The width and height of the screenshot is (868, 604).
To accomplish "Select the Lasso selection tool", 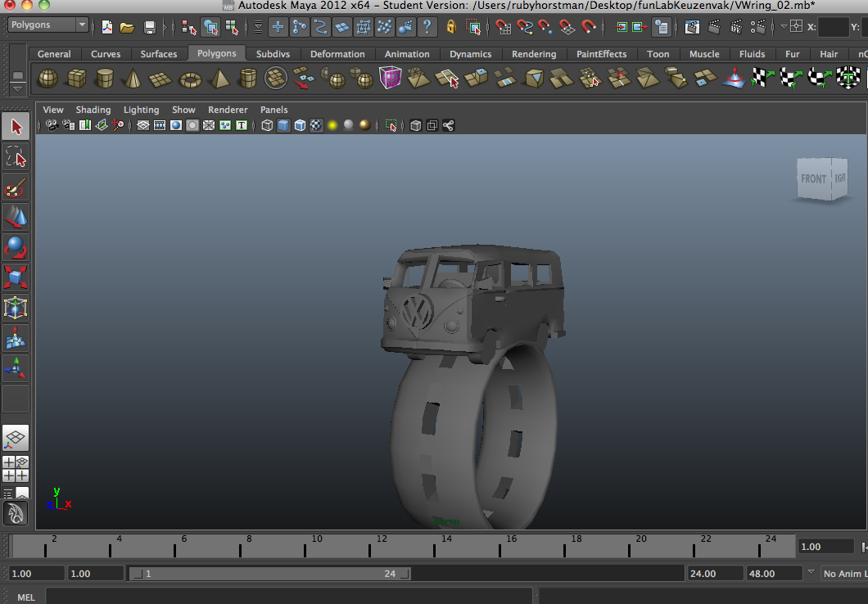I will point(15,156).
